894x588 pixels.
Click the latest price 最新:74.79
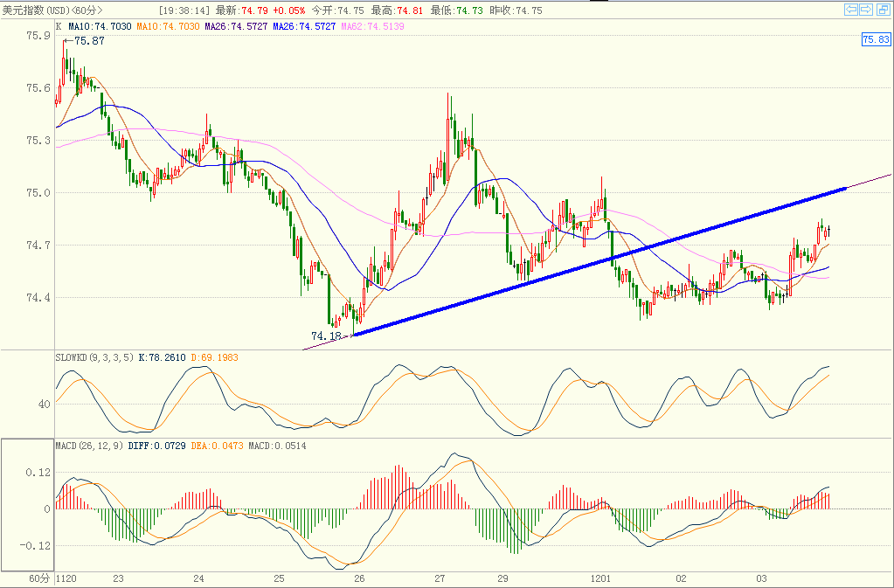click(x=242, y=10)
